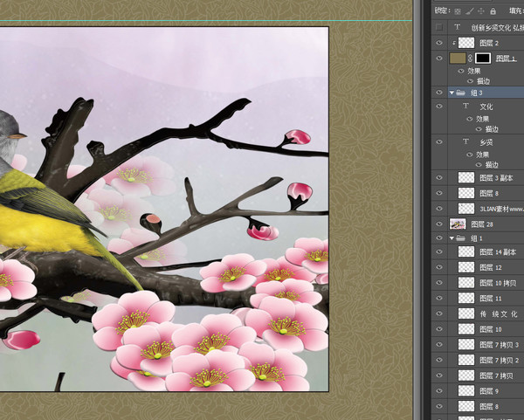Collapse the 组 3 group triangle
The image size is (524, 420).
point(452,93)
